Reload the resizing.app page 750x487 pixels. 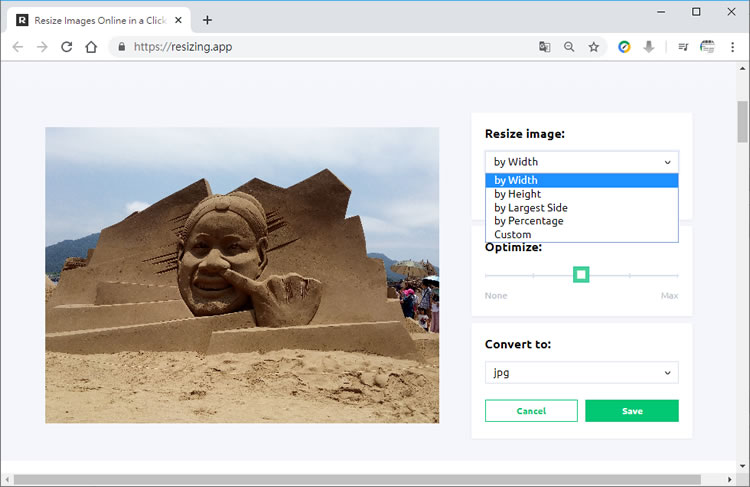pyautogui.click(x=67, y=46)
